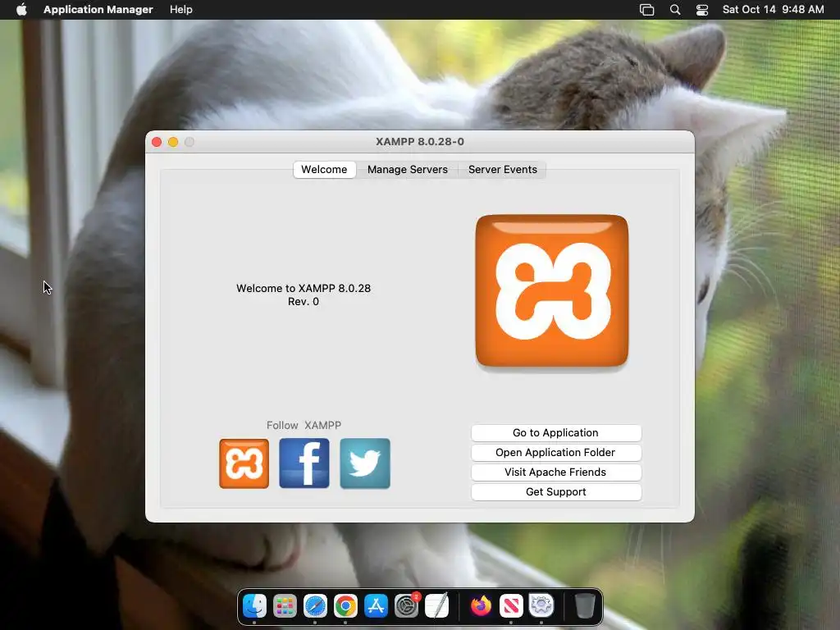This screenshot has width=840, height=630.
Task: Open the XAMPP website follow icon
Action: pos(244,463)
